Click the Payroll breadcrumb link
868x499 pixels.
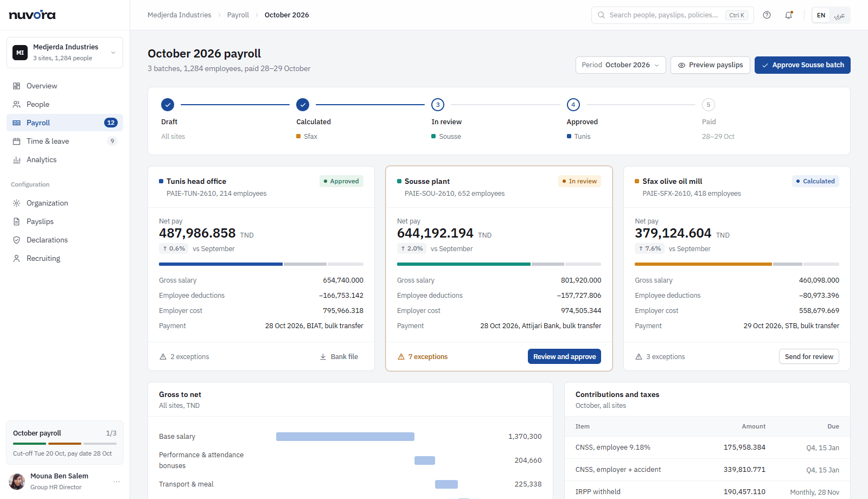(x=238, y=15)
